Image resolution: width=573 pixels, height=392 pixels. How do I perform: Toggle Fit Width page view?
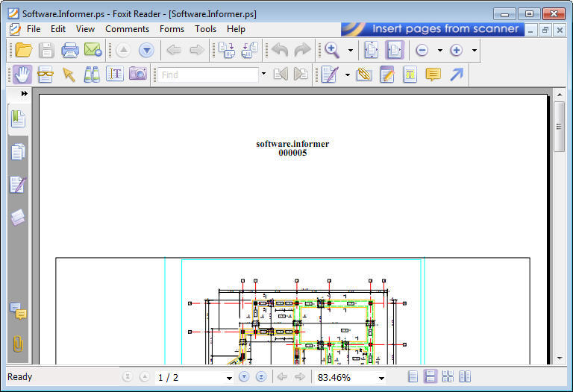pos(394,50)
